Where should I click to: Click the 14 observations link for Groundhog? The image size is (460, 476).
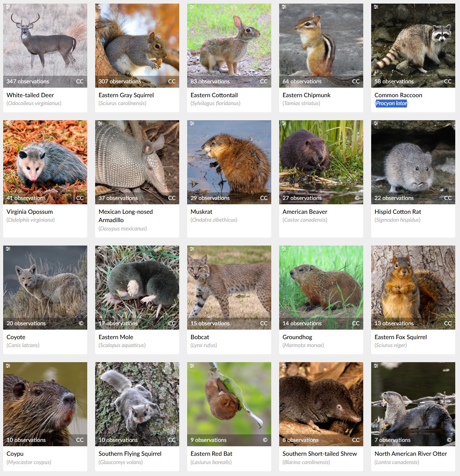[x=302, y=323]
